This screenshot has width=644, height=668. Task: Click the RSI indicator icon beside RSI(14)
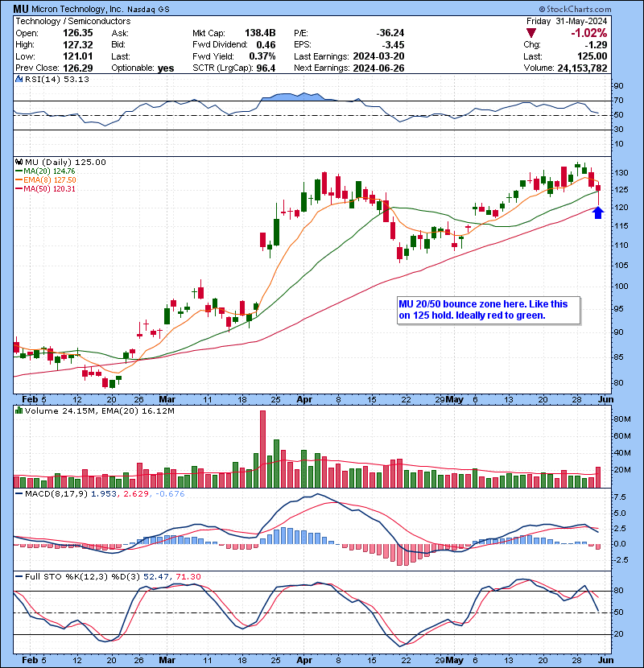[19, 79]
